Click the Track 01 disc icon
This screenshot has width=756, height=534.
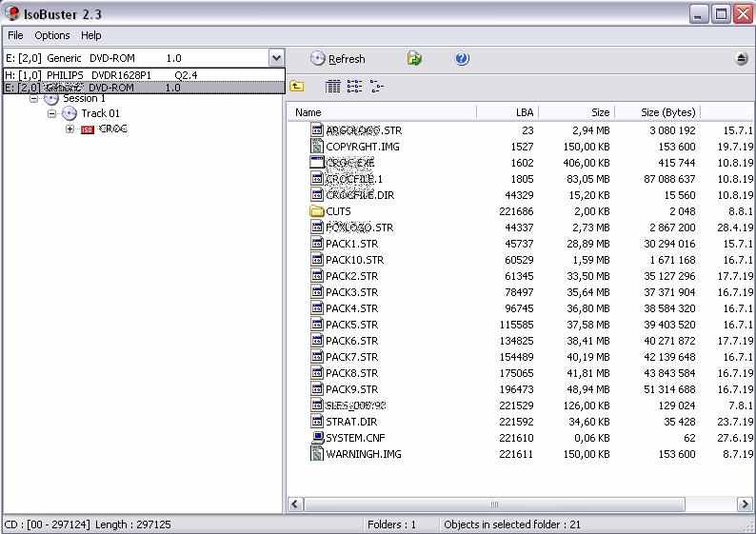[x=70, y=114]
